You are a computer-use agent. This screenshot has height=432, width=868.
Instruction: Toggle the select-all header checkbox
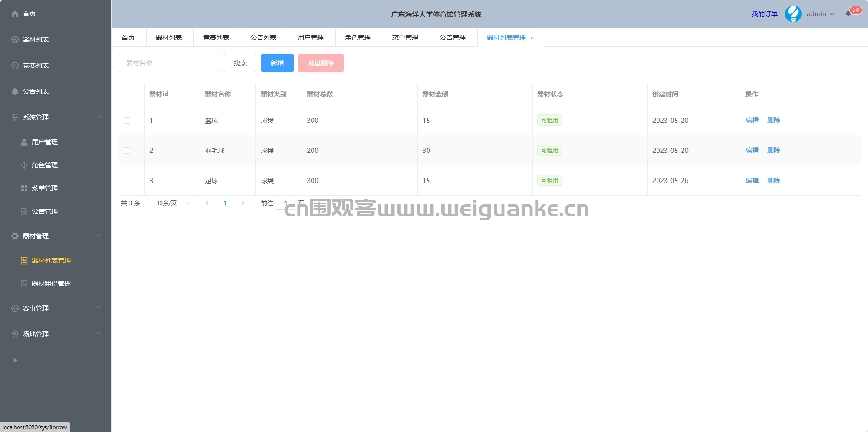(x=127, y=94)
